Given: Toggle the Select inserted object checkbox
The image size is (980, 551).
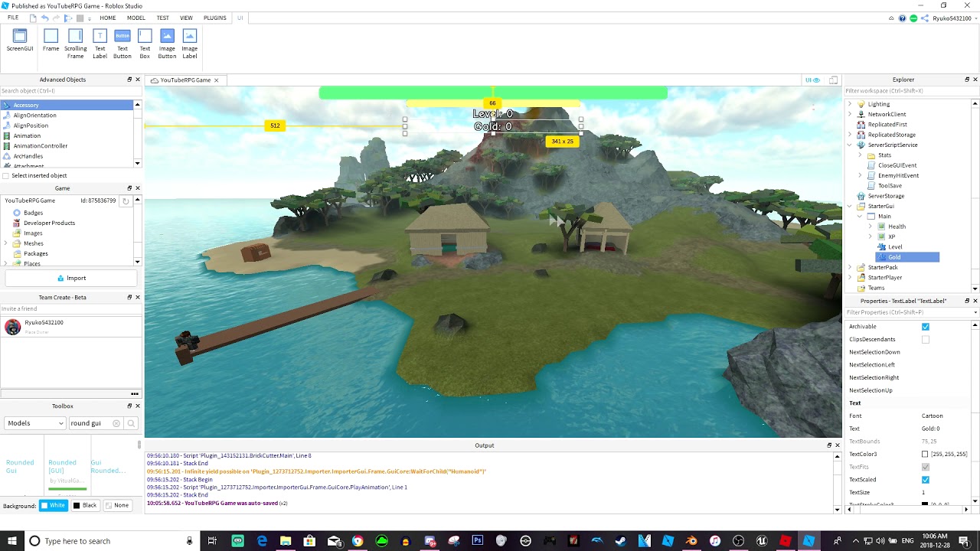Looking at the screenshot, I should tap(6, 176).
